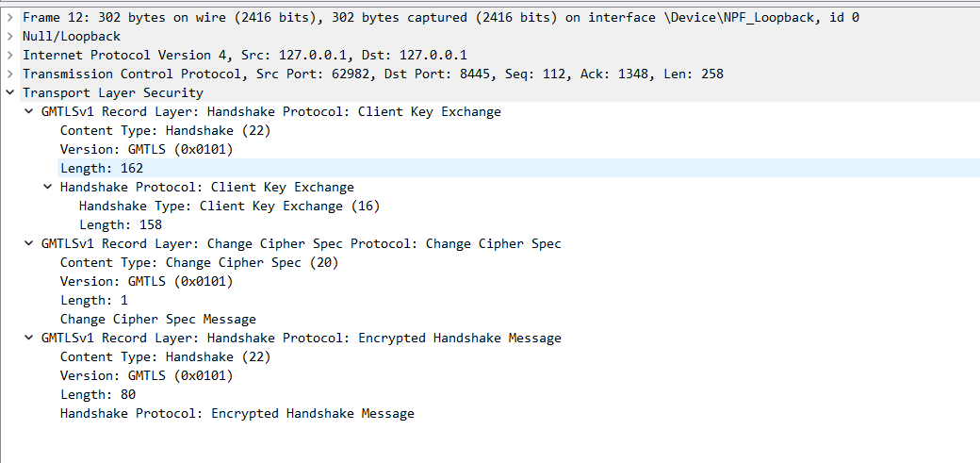
Task: Expand the Null/Loopback section arrow
Action: pyautogui.click(x=9, y=36)
